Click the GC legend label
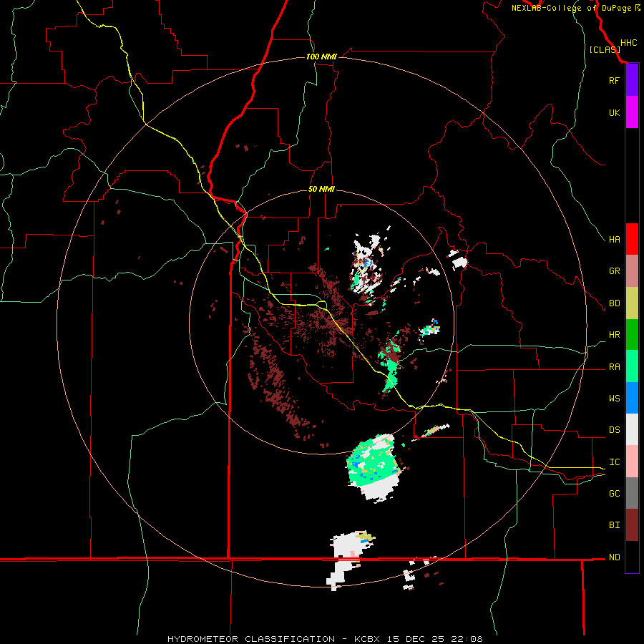The width and height of the screenshot is (644, 644). point(614,494)
